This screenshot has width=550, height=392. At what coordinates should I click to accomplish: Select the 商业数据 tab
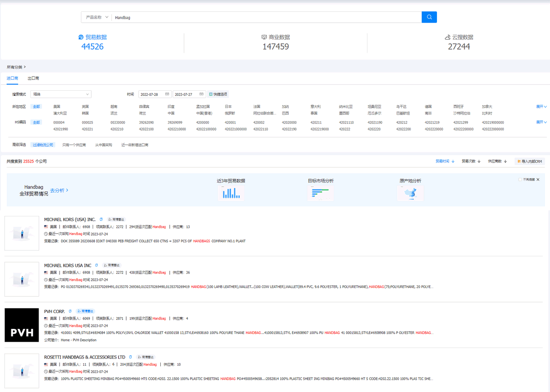276,42
